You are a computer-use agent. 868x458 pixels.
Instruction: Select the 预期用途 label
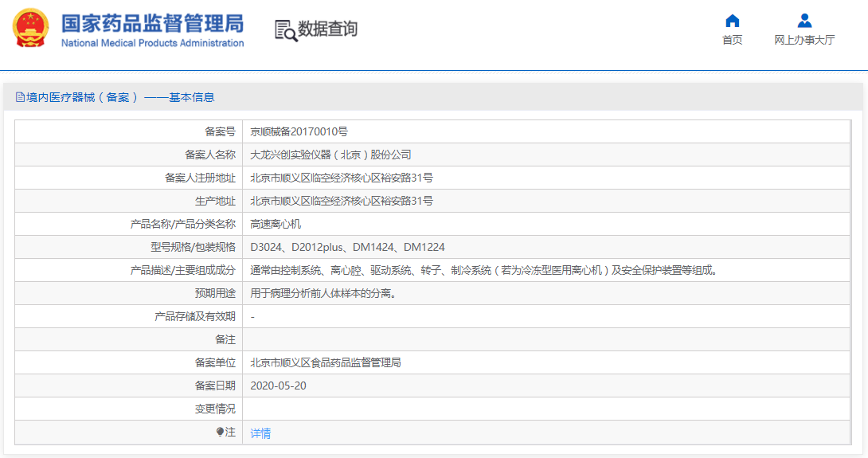click(x=215, y=294)
